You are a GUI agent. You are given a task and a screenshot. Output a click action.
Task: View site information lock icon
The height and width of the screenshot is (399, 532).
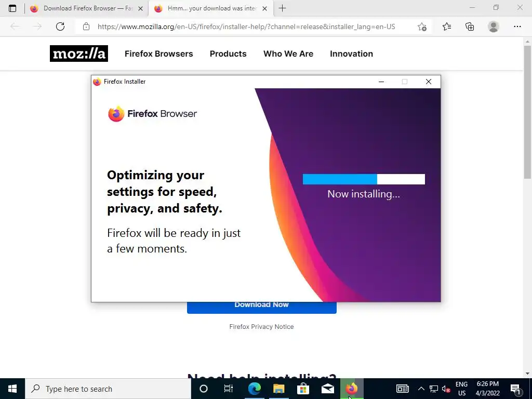tap(86, 26)
